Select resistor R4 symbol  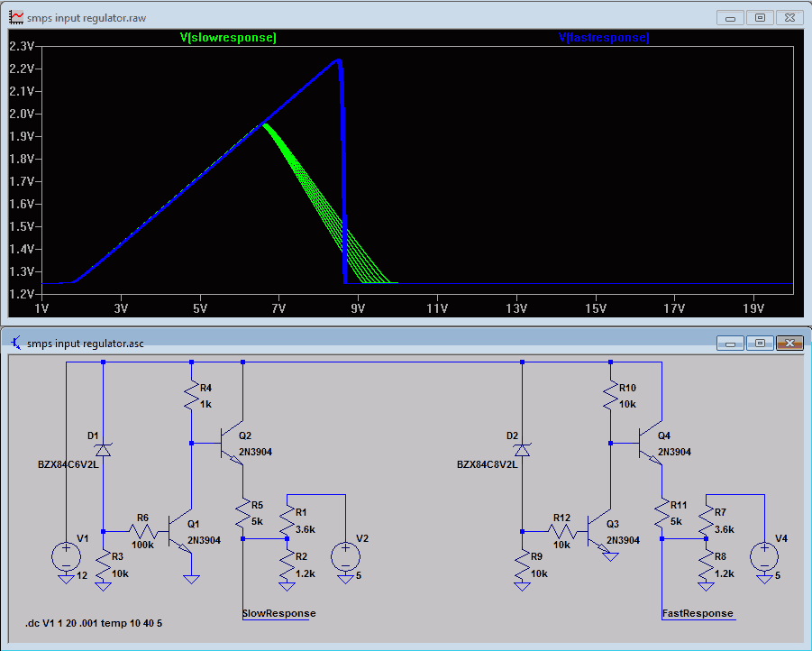coord(192,396)
